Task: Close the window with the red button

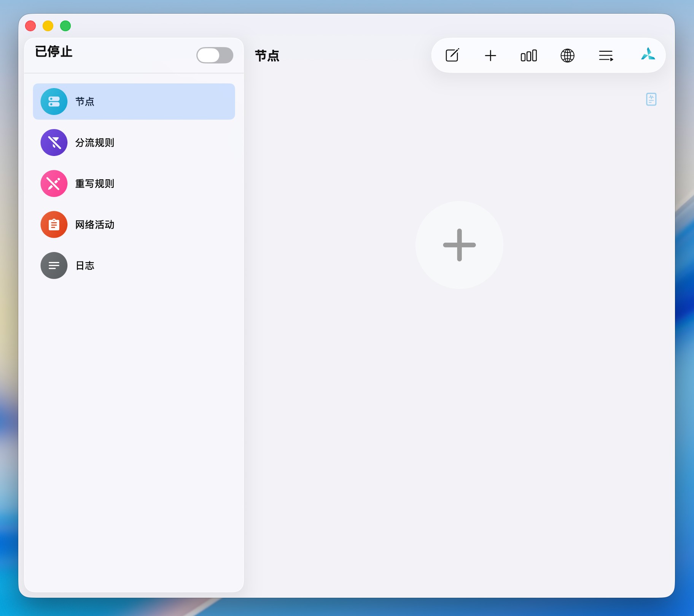Action: pyautogui.click(x=30, y=26)
